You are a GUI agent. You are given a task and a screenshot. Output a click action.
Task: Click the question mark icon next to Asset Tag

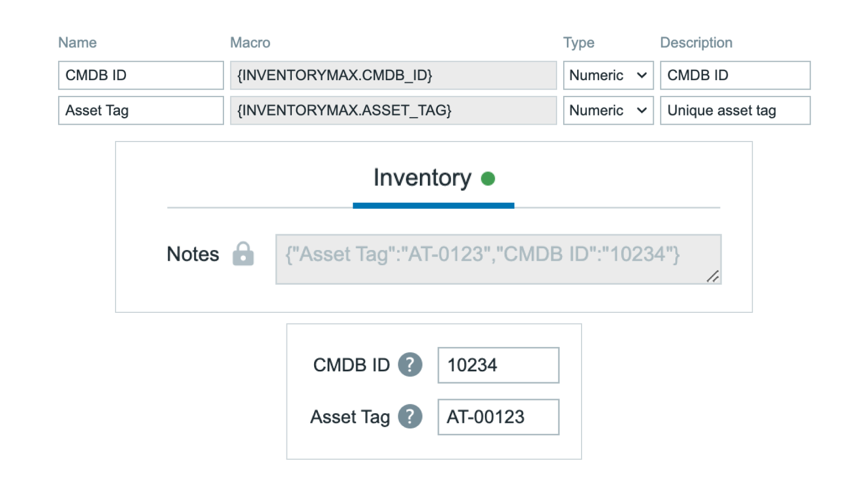(410, 417)
